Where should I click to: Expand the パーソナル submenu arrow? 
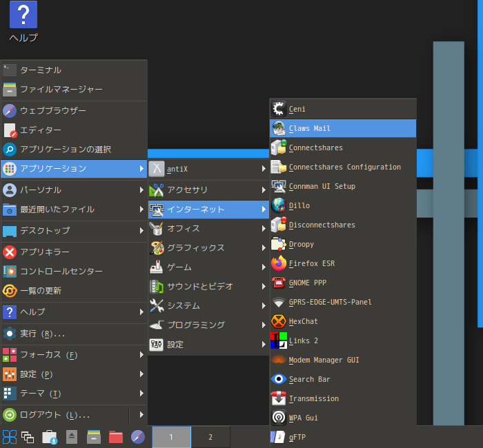141,190
